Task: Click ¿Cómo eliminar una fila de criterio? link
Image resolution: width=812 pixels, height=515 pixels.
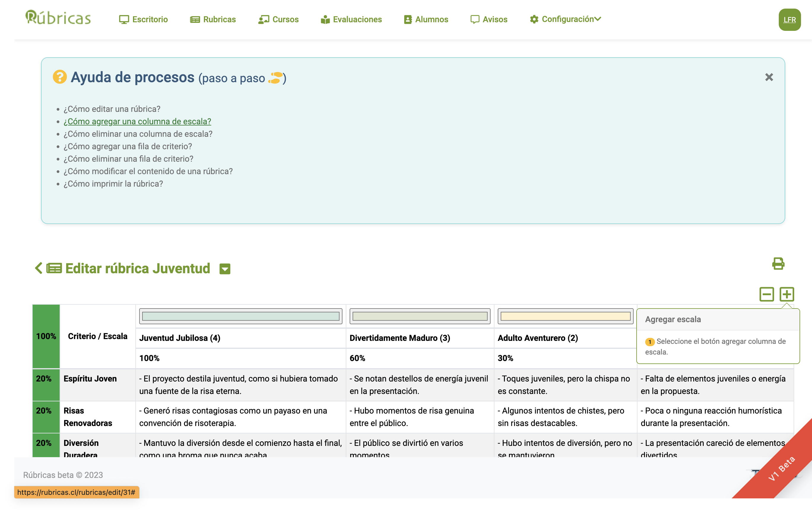Action: coord(128,159)
